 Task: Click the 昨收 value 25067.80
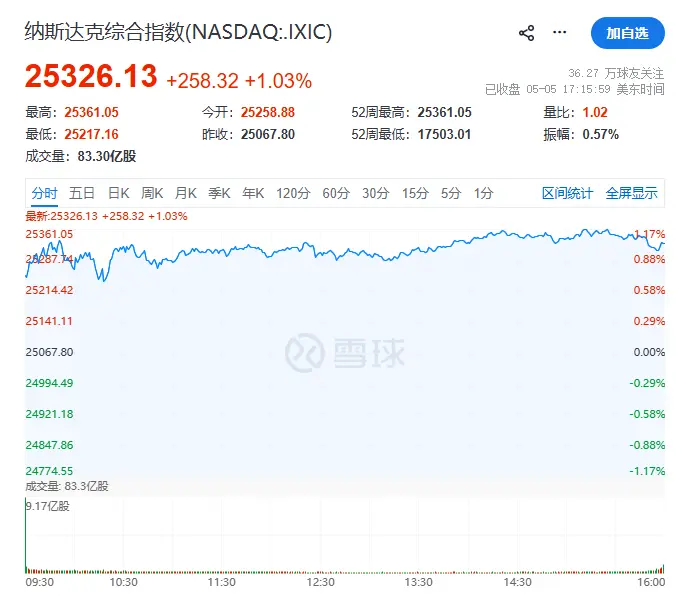tap(268, 134)
